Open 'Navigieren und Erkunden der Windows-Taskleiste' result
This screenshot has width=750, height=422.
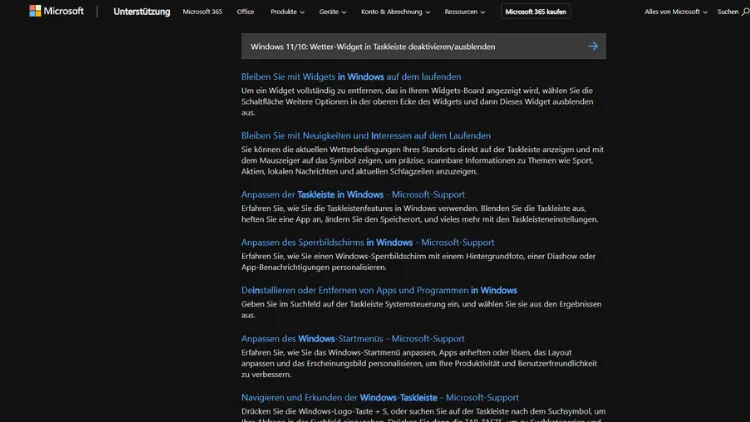coord(380,397)
